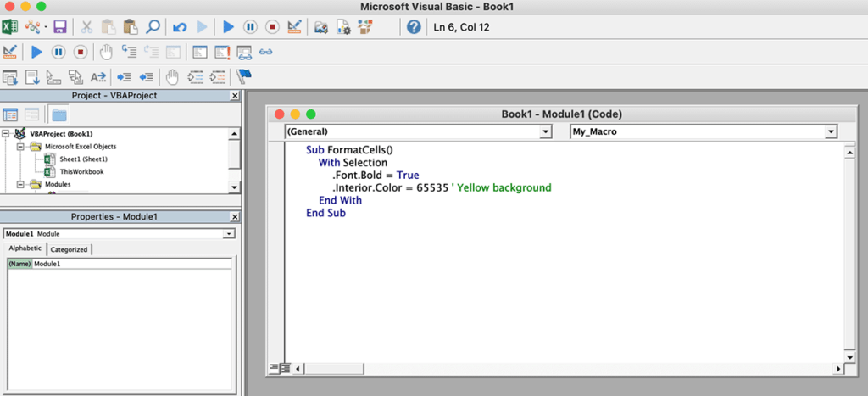
Task: Save the project with the floppy disk icon
Action: click(x=60, y=27)
